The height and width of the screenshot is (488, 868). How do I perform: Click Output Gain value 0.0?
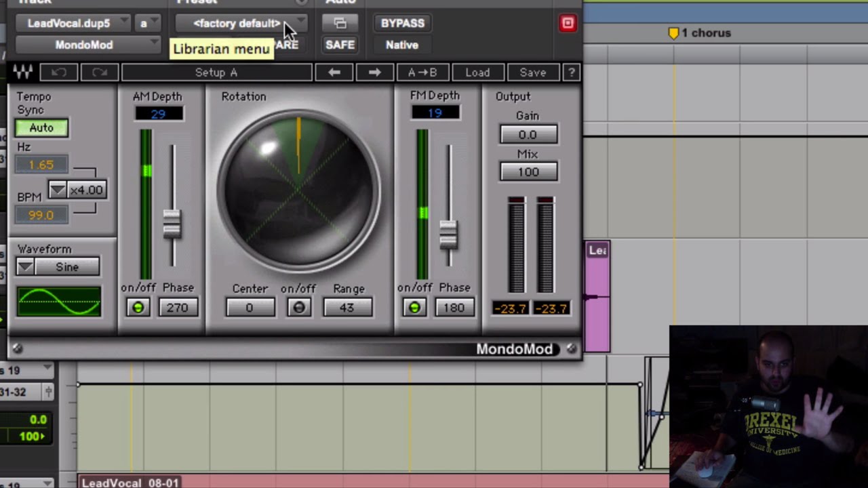(528, 135)
